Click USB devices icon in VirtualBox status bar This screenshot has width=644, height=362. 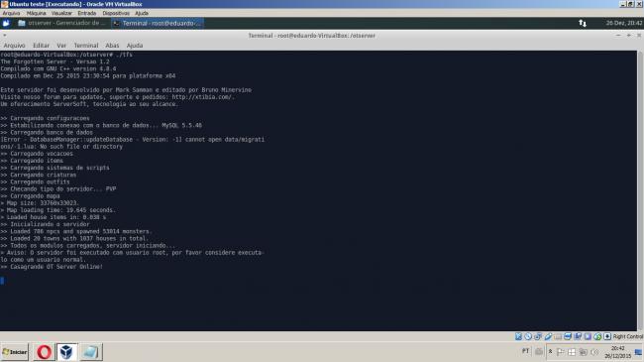coord(548,336)
